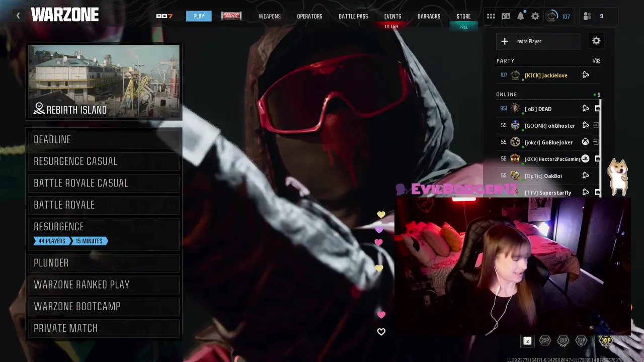This screenshot has width=644, height=362.
Task: Select friend [GOONR] ohGhoster
Action: pos(549,126)
